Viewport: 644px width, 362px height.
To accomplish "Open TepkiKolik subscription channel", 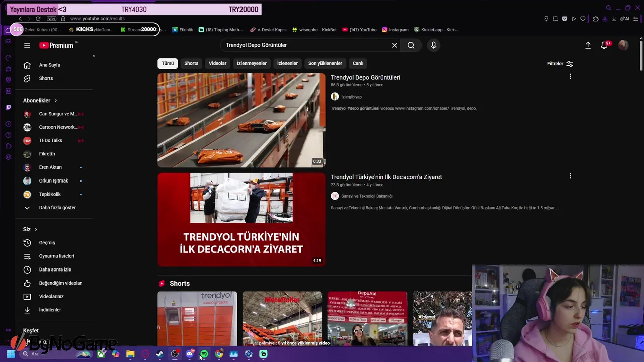I will click(53, 194).
